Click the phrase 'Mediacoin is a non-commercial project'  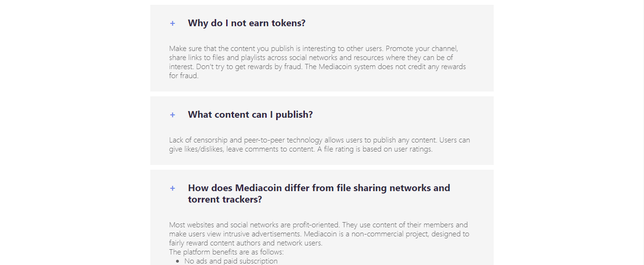pyautogui.click(x=364, y=234)
